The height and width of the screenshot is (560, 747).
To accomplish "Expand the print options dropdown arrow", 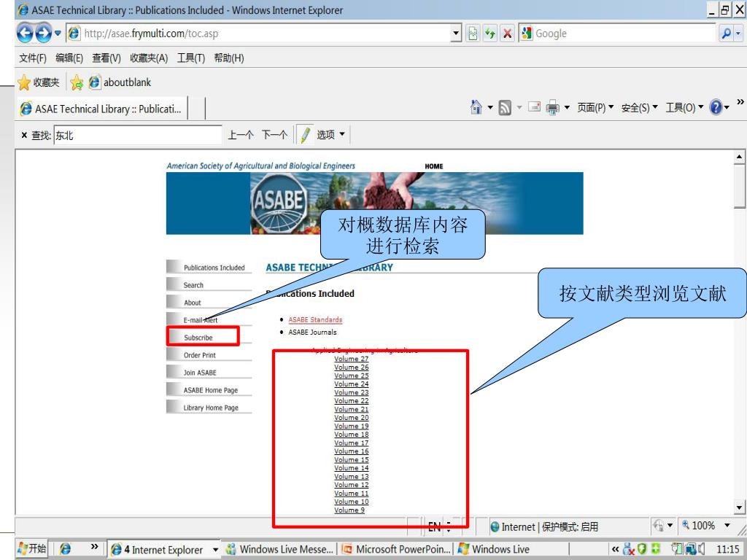I will (567, 108).
